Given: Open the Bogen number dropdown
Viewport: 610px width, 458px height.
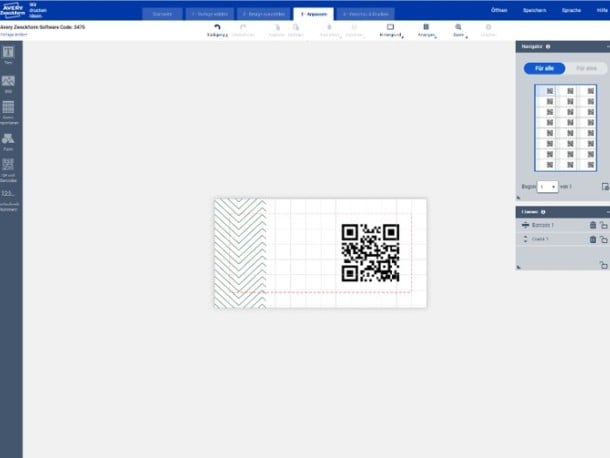Looking at the screenshot, I should pyautogui.click(x=547, y=187).
